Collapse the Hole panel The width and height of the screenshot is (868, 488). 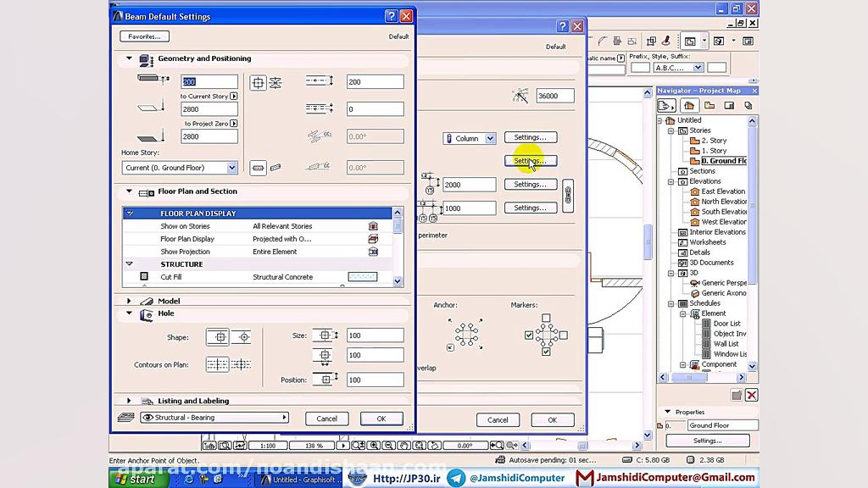[129, 313]
